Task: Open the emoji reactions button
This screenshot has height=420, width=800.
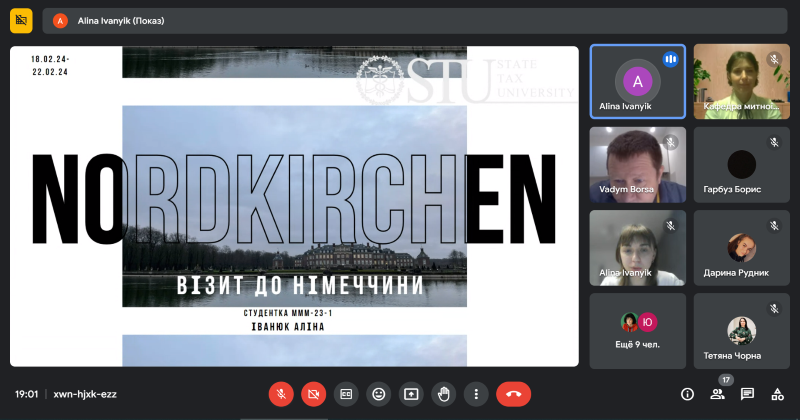Action: click(379, 394)
